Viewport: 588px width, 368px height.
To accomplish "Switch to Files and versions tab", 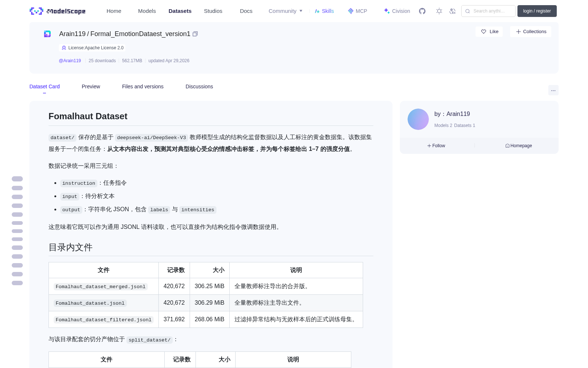I will click(x=143, y=86).
